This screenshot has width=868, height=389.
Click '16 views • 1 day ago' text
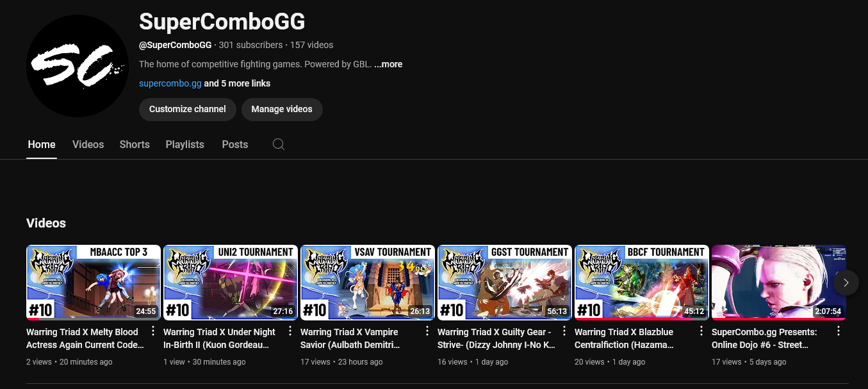tap(473, 362)
